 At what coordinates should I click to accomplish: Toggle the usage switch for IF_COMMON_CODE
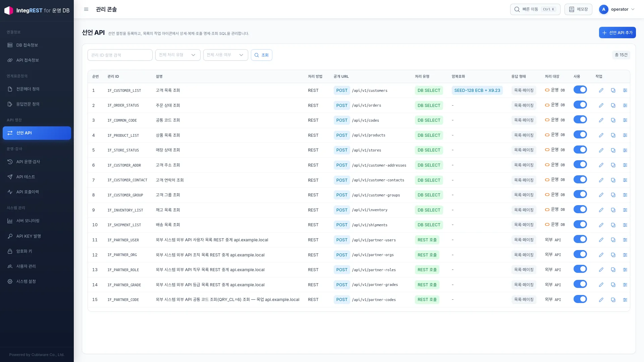(580, 120)
